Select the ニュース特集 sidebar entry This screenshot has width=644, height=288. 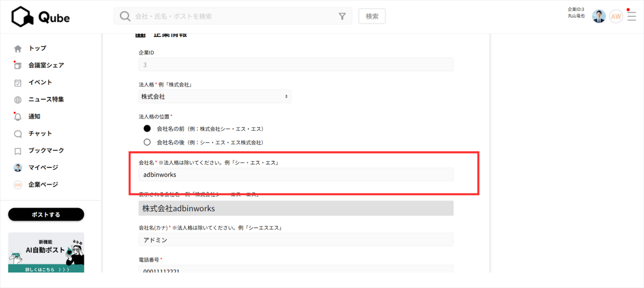(17, 99)
